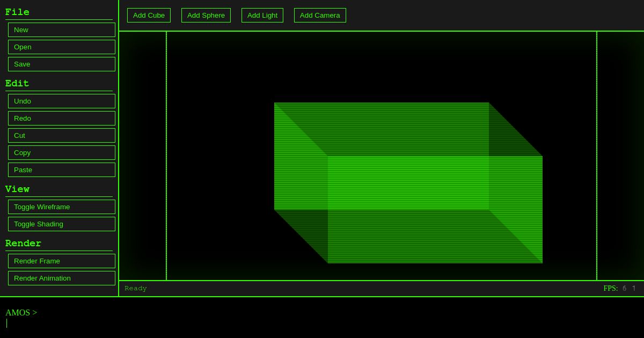This screenshot has height=338, width=644.
Task: Add a camera to the scene
Action: (320, 15)
